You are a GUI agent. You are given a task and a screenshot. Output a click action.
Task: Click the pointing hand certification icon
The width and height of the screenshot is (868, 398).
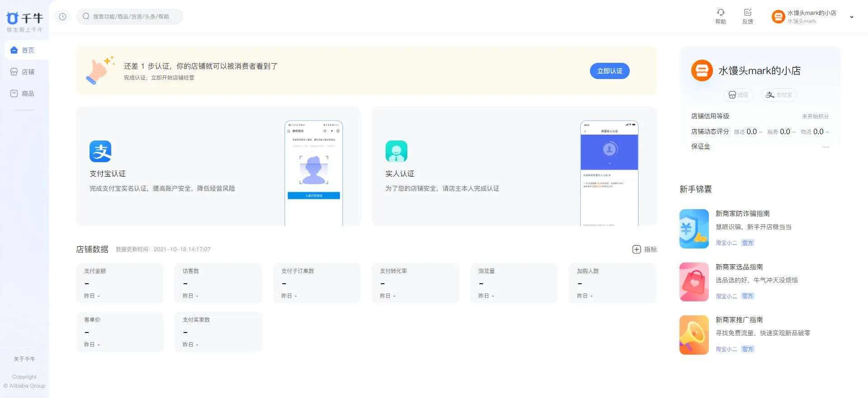[100, 70]
